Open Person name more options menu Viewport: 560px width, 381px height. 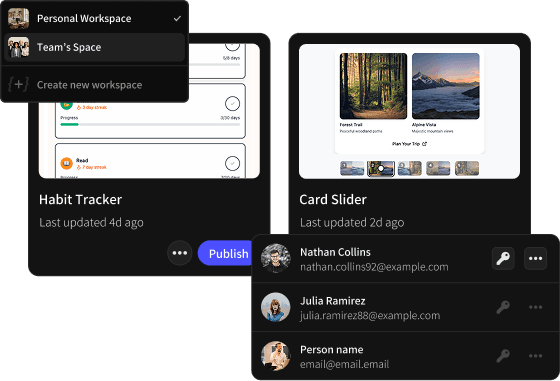pyautogui.click(x=535, y=356)
